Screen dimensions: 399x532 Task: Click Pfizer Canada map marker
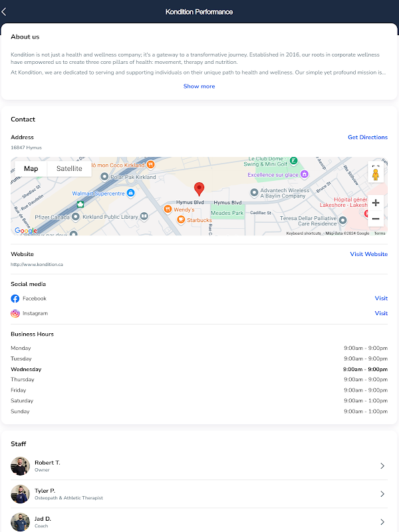[x=76, y=217]
